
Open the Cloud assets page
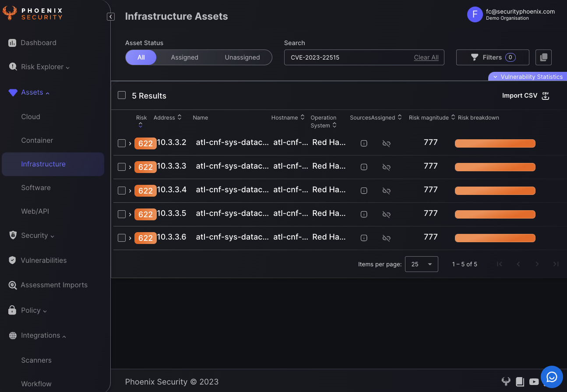(31, 117)
